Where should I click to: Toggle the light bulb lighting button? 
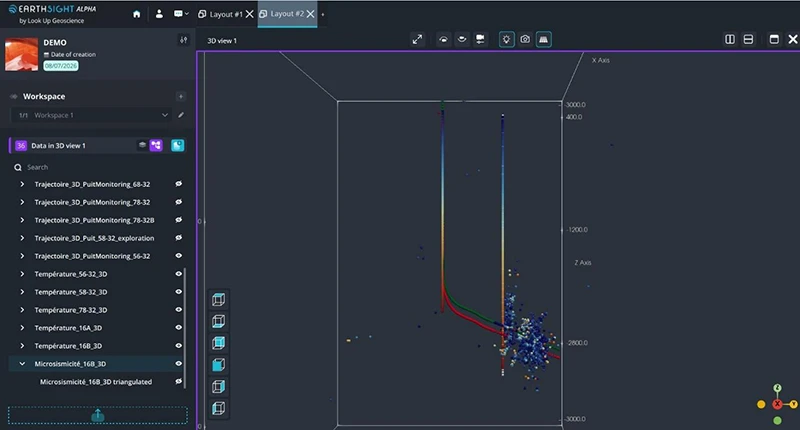pos(506,39)
